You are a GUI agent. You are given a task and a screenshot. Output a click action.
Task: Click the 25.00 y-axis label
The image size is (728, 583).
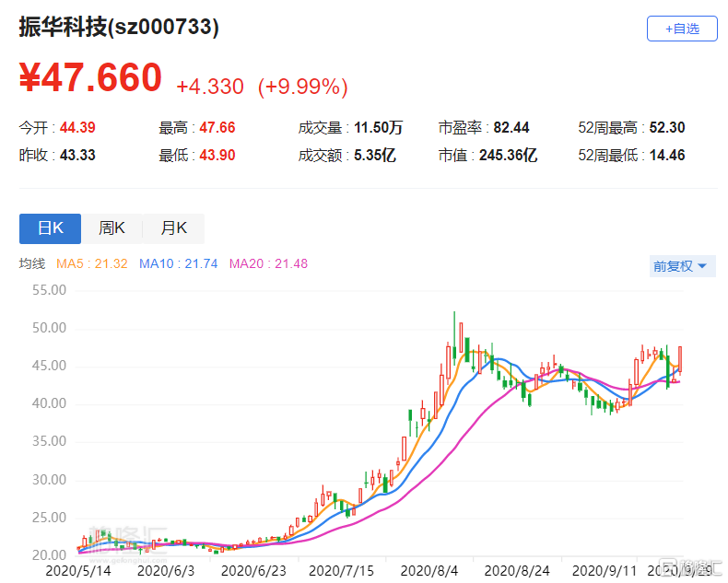(49, 517)
